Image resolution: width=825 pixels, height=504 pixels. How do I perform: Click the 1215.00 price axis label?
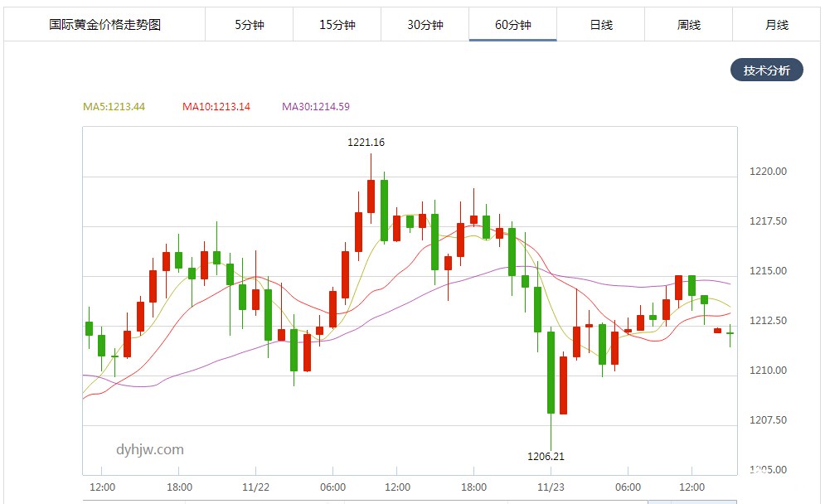[768, 271]
